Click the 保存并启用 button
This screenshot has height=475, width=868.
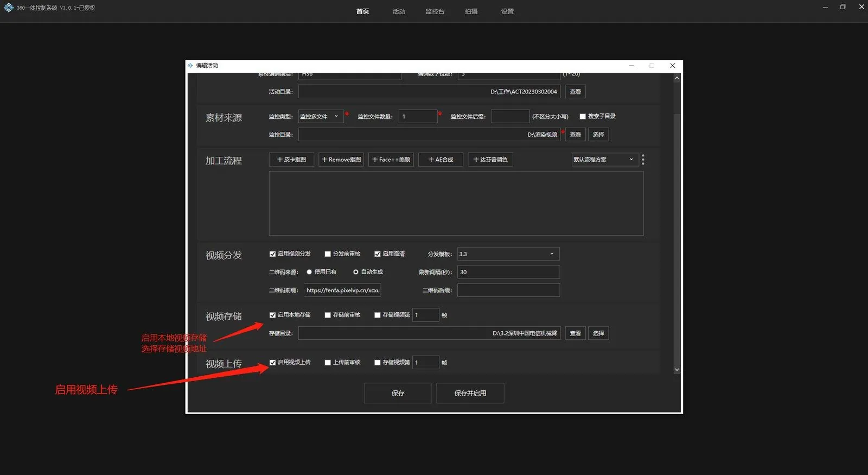click(x=470, y=393)
